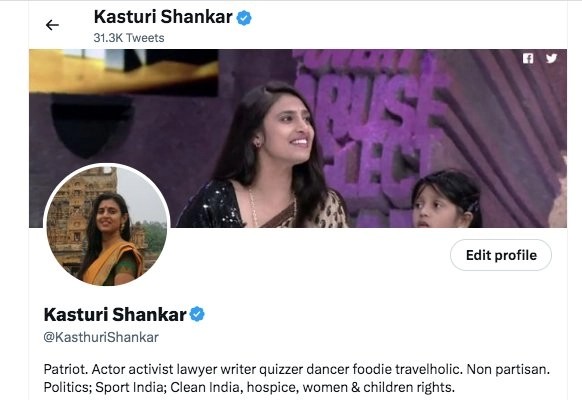Click the smiling woman in the banner image

click(265, 156)
